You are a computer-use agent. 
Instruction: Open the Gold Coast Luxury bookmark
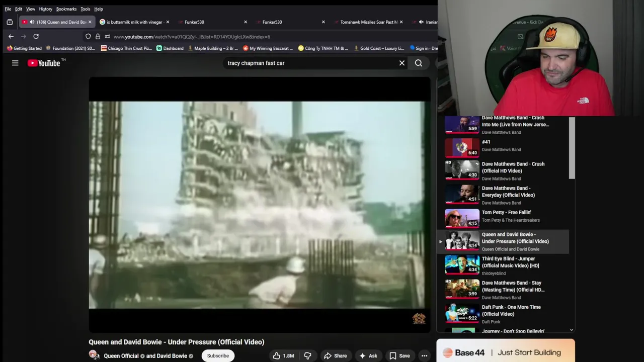pos(379,48)
